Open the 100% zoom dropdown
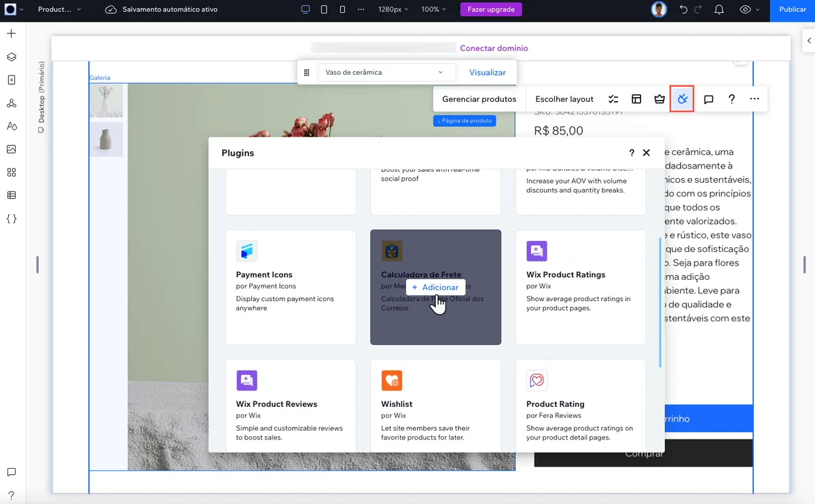This screenshot has width=815, height=504. click(x=433, y=10)
